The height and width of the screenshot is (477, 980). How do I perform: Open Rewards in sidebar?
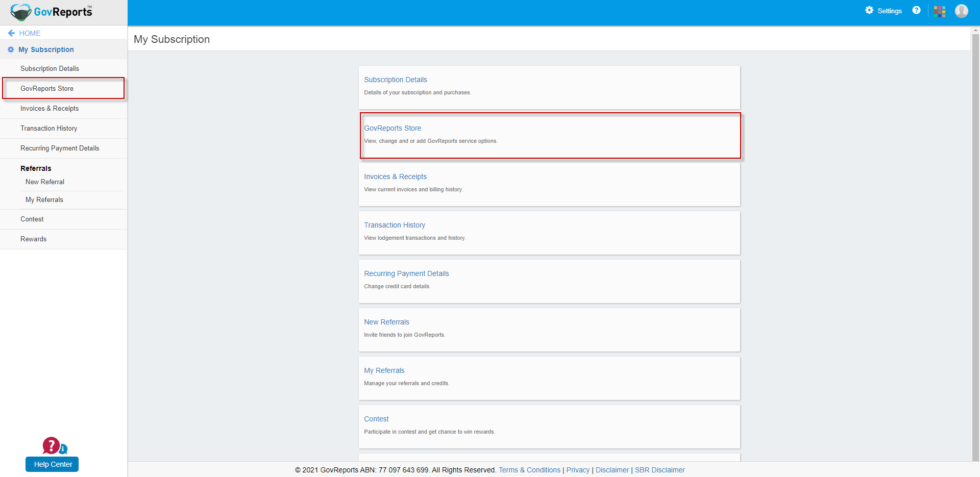(x=34, y=239)
